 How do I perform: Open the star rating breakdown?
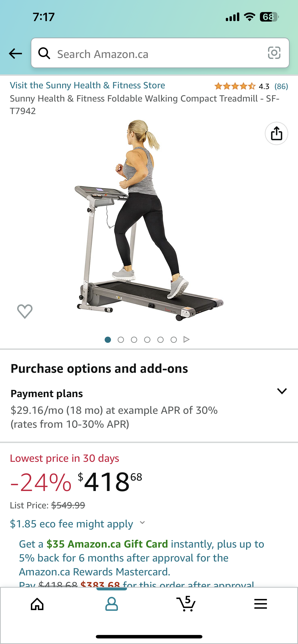pos(235,86)
